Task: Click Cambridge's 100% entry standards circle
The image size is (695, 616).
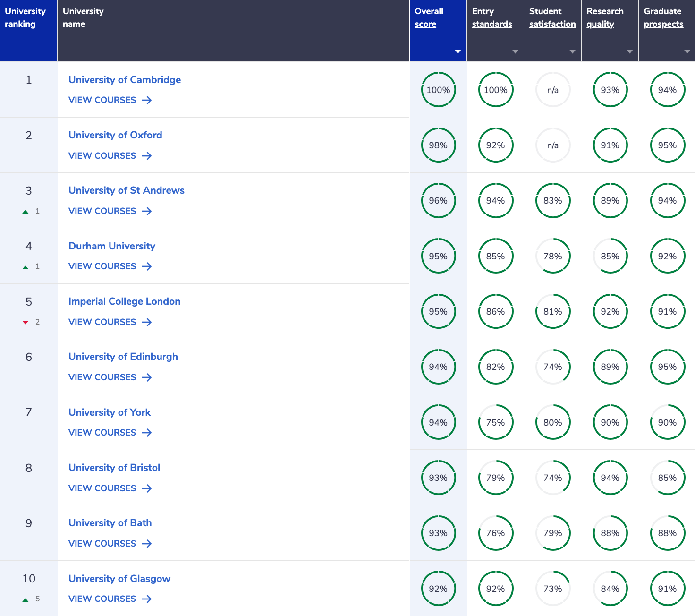Action: (496, 90)
